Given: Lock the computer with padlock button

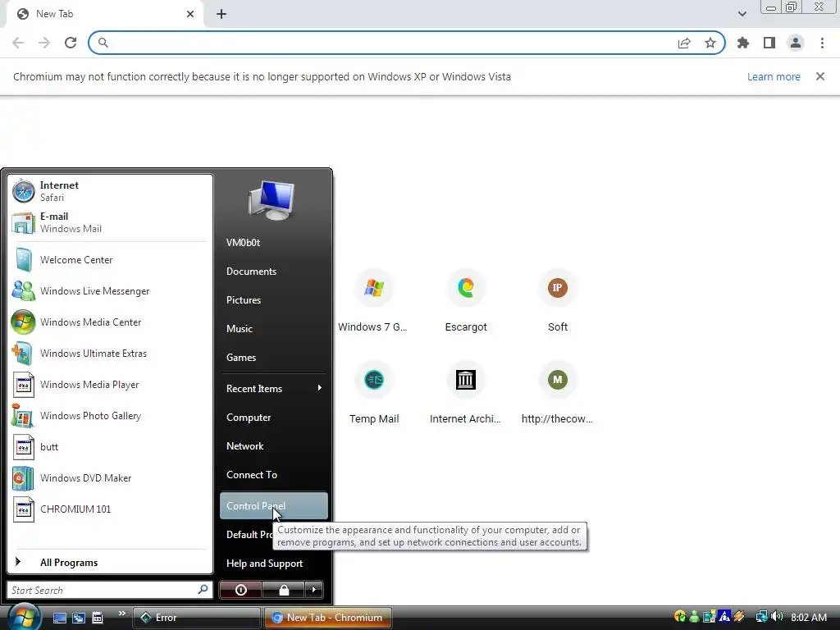Looking at the screenshot, I should click(283, 590).
